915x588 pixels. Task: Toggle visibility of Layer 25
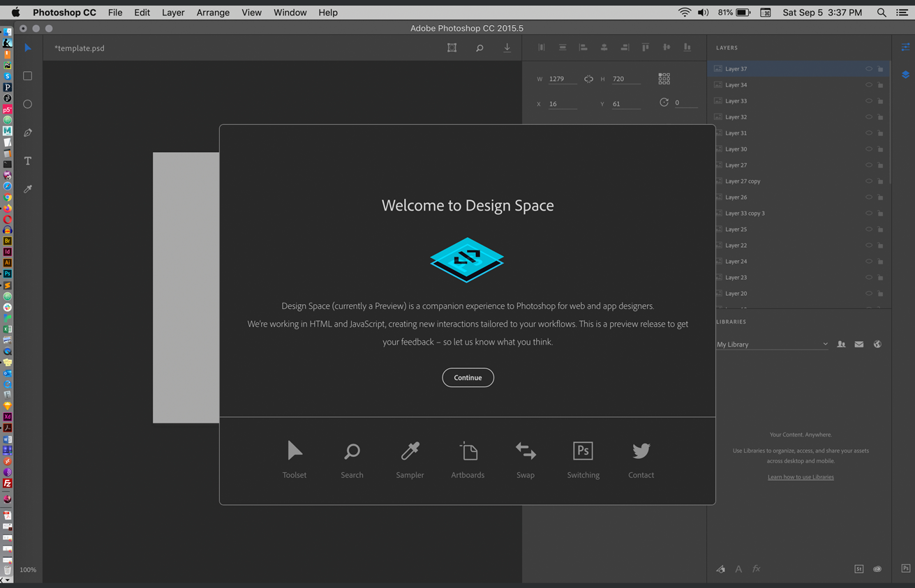click(869, 229)
